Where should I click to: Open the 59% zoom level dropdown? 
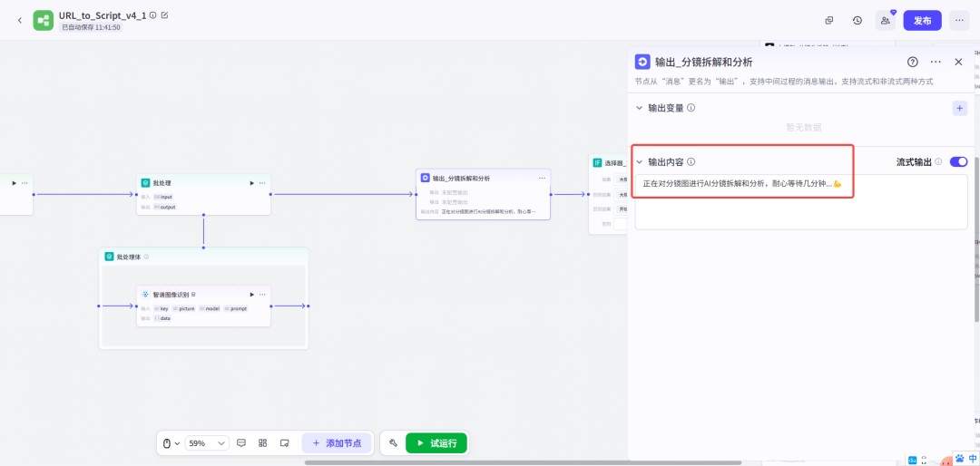coord(207,443)
